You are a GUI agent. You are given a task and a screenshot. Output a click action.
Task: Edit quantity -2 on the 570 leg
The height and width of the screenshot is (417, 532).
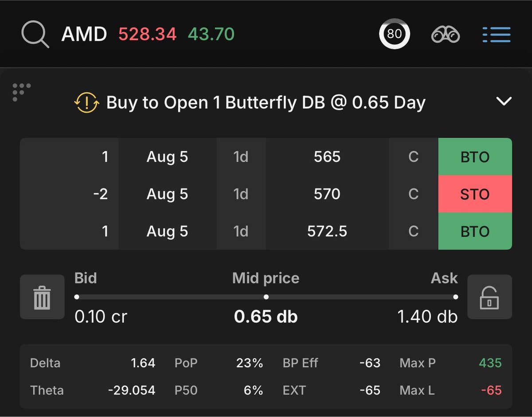click(69, 194)
